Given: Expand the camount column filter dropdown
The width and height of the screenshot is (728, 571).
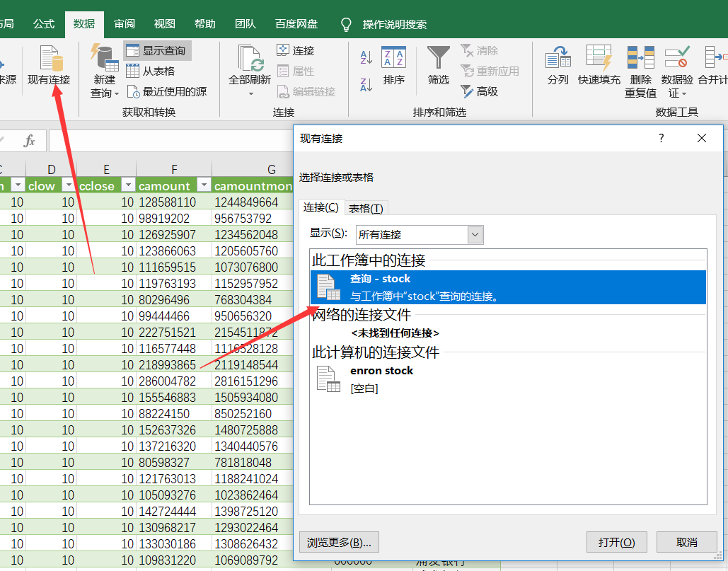Looking at the screenshot, I should tap(203, 185).
